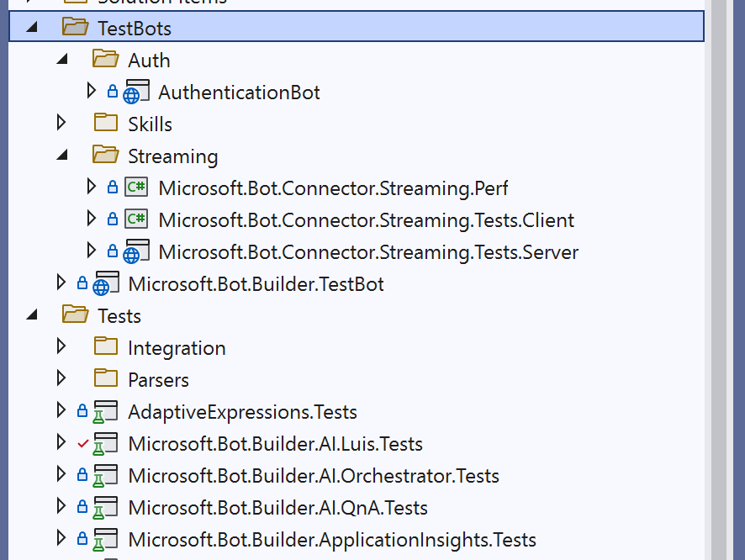
Task: Collapse the TestBots folder
Action: pos(31,27)
